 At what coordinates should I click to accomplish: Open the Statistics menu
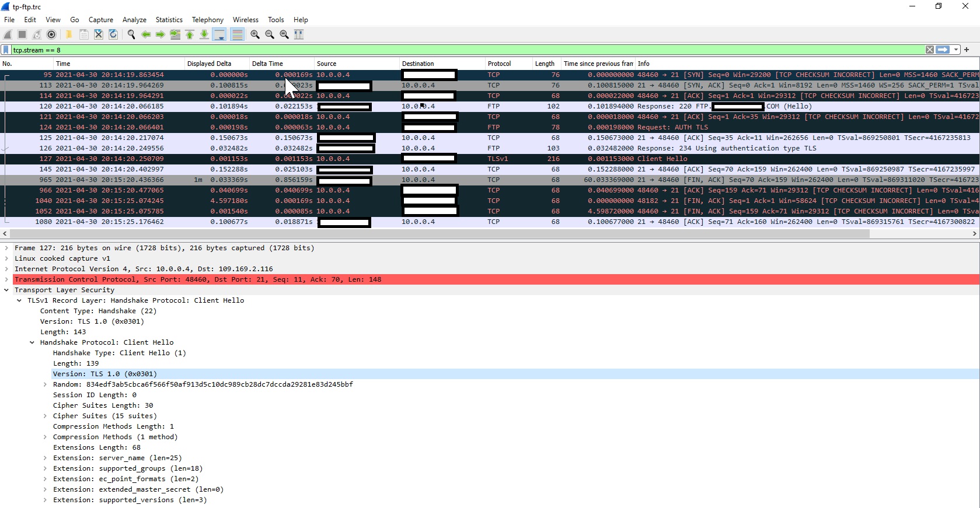point(169,20)
